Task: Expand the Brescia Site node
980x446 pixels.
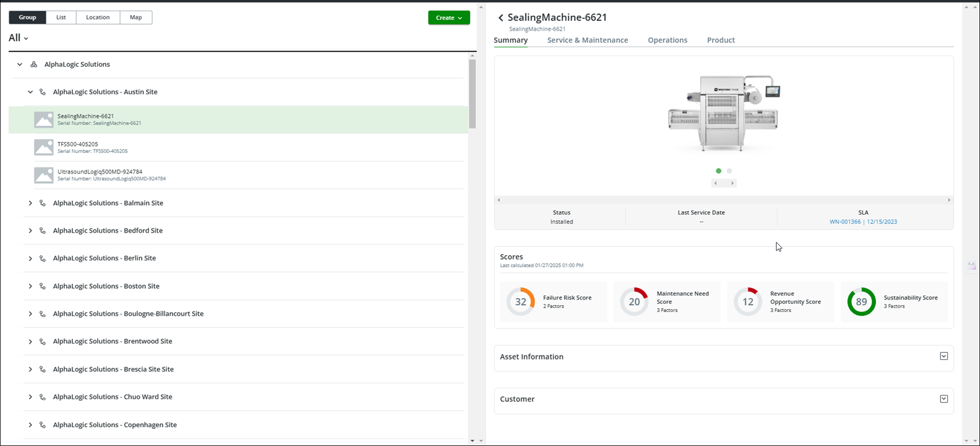Action: (30, 369)
